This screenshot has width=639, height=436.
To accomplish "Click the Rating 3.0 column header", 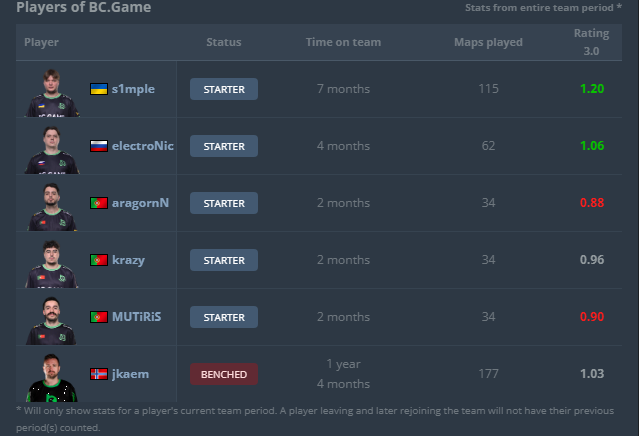I will coord(591,42).
